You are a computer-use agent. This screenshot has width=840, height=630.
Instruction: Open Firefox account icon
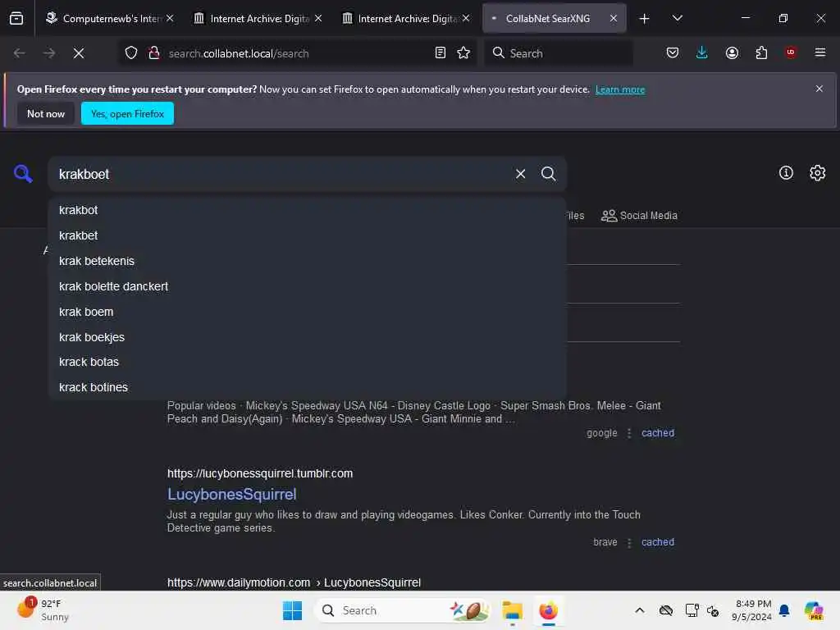coord(732,52)
